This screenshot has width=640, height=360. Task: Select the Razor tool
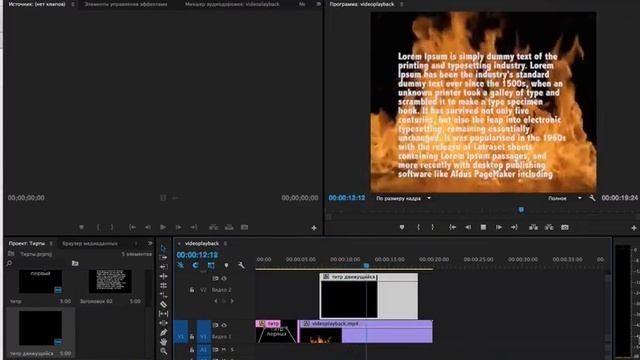(163, 304)
